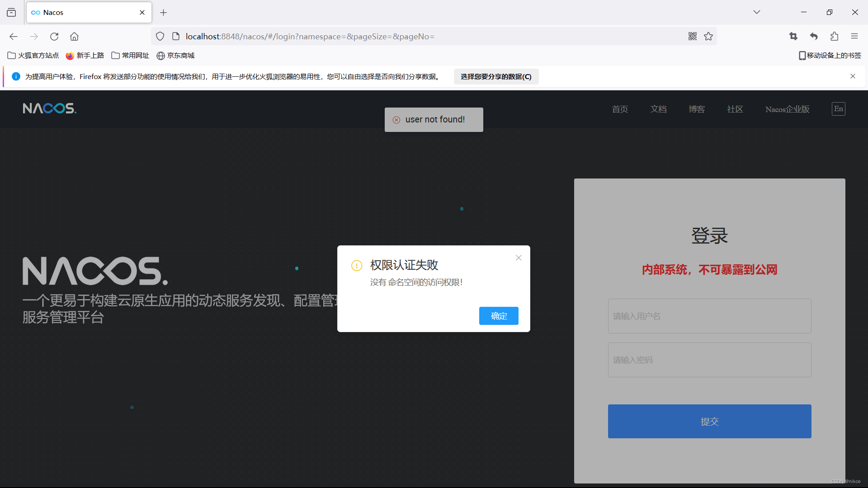Viewport: 868px width, 488px height.
Task: Expand the tab list dropdown chevron
Action: tap(757, 12)
